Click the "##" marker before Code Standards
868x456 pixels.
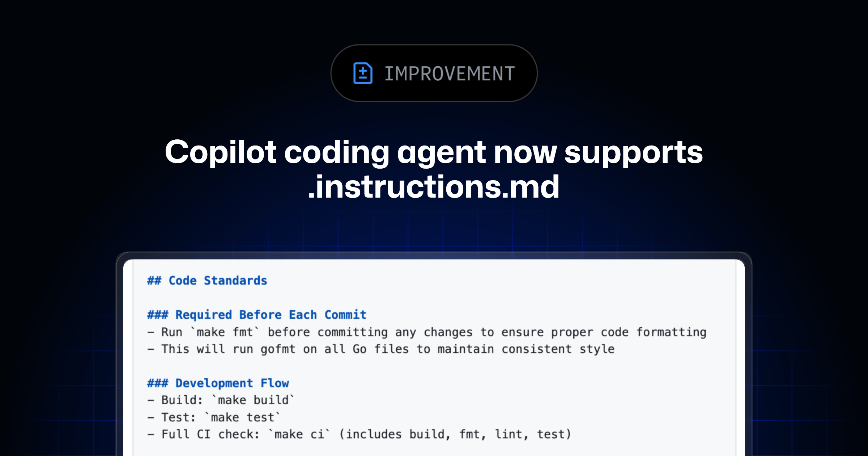point(154,280)
